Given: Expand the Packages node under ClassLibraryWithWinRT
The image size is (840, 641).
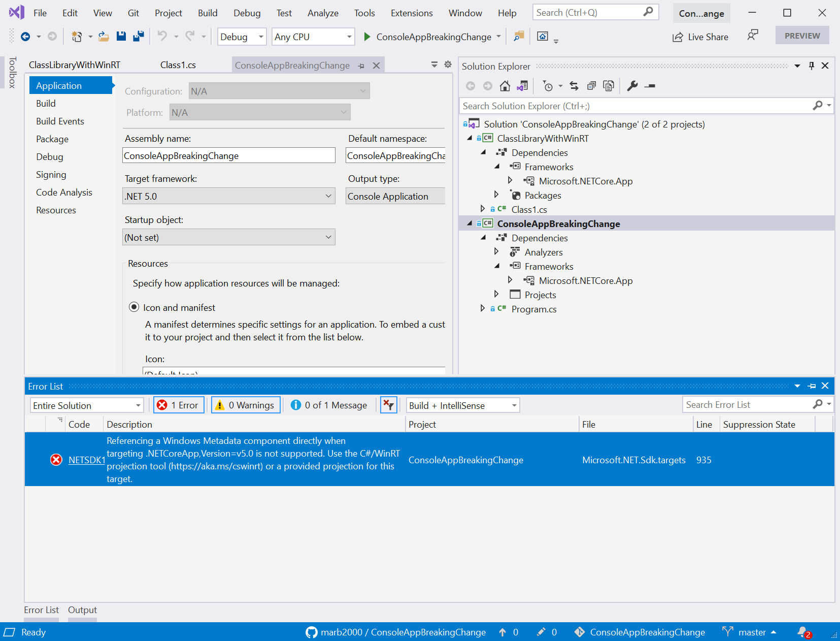Looking at the screenshot, I should point(496,195).
